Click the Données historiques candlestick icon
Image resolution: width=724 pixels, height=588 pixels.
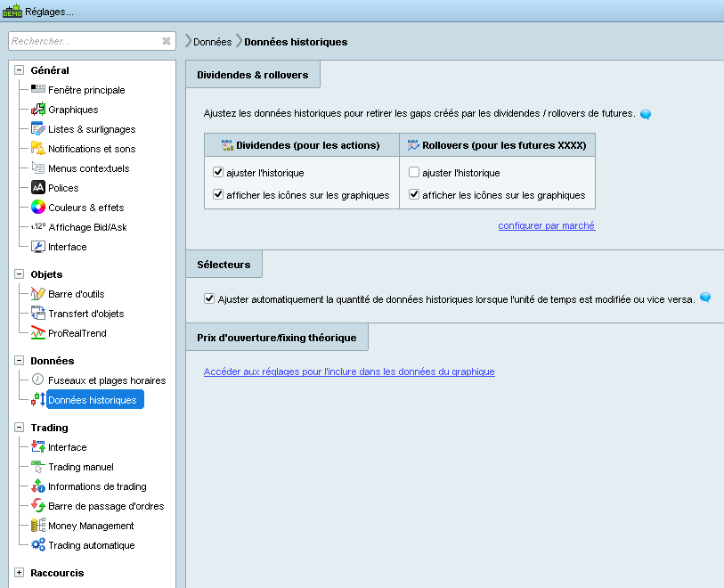[38, 399]
